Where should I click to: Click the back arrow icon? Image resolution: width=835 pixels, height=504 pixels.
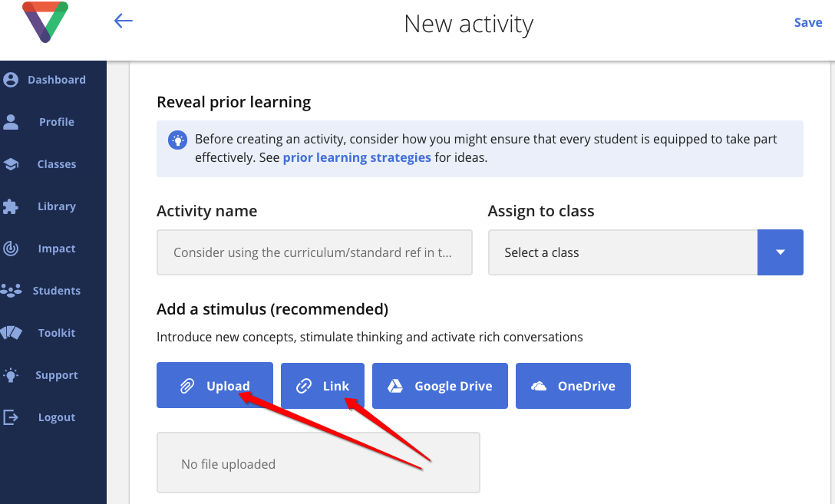(x=123, y=21)
